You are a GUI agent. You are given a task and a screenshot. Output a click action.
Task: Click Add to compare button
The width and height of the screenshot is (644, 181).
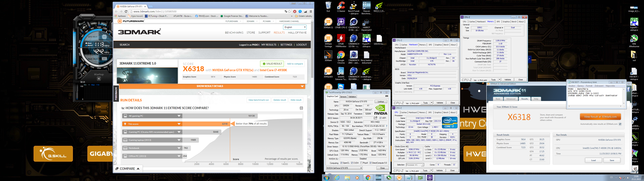point(295,64)
